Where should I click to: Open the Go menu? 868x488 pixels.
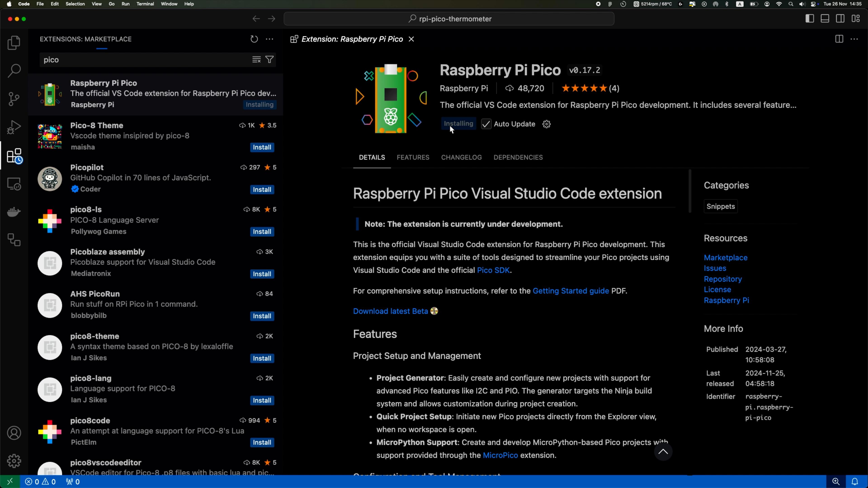tap(111, 4)
